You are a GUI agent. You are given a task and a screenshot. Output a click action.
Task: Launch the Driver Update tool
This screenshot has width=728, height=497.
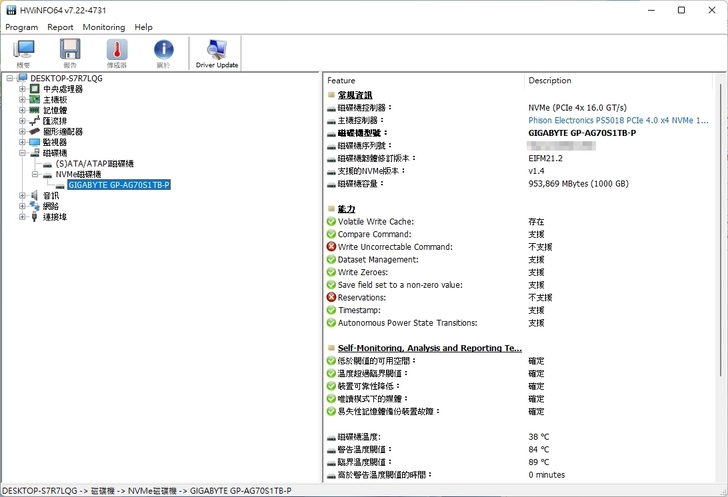[x=216, y=53]
